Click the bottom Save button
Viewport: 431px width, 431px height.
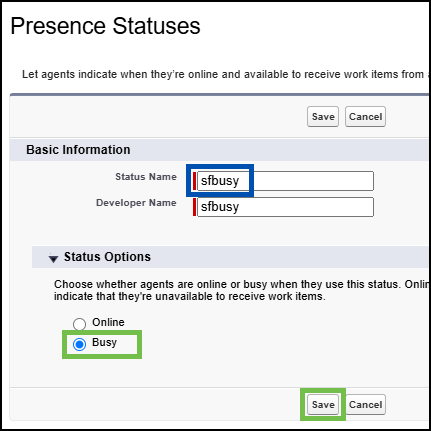coord(323,405)
